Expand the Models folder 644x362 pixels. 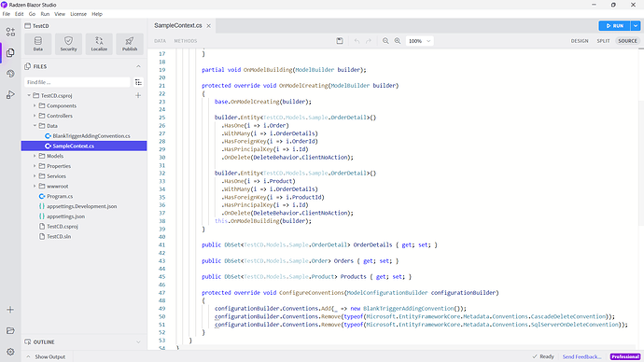(x=35, y=156)
